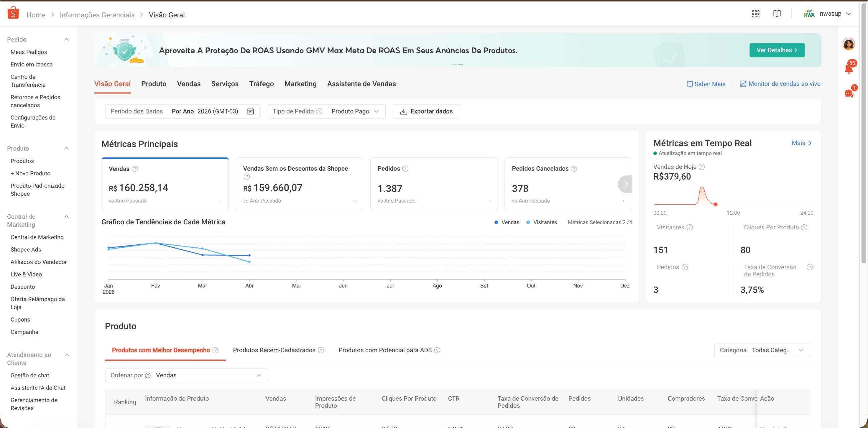Viewport: 868px width, 428px height.
Task: Click Exportar dados button
Action: (426, 111)
